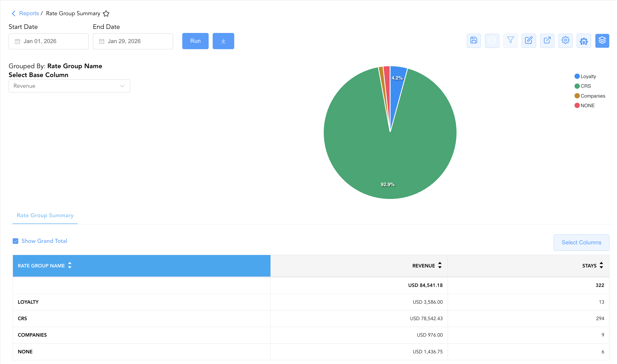Click the gear-with-wrench advanced settings icon

584,41
